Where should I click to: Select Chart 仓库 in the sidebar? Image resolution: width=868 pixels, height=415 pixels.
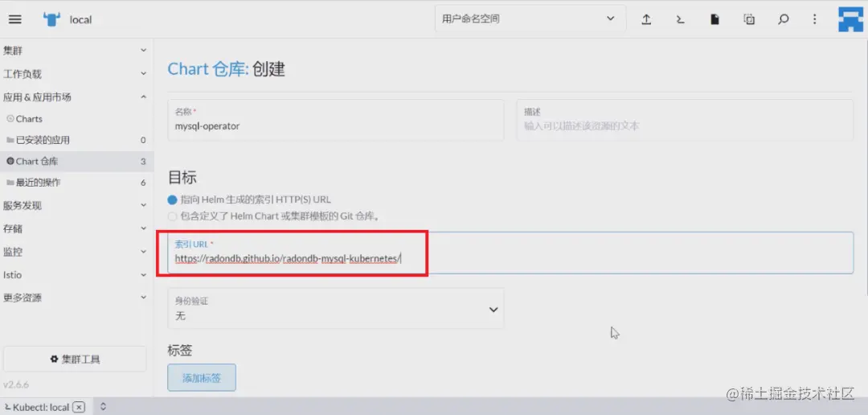click(76, 161)
